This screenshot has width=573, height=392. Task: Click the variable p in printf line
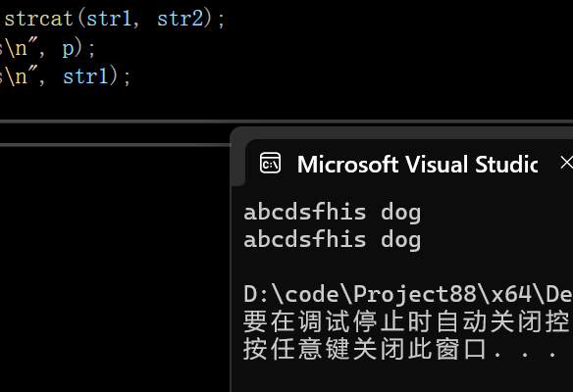coord(68,49)
